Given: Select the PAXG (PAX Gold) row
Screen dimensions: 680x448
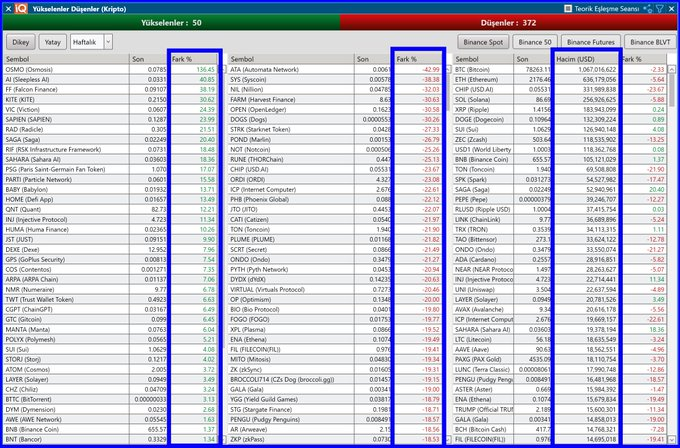Looking at the screenshot, I should (560, 359).
